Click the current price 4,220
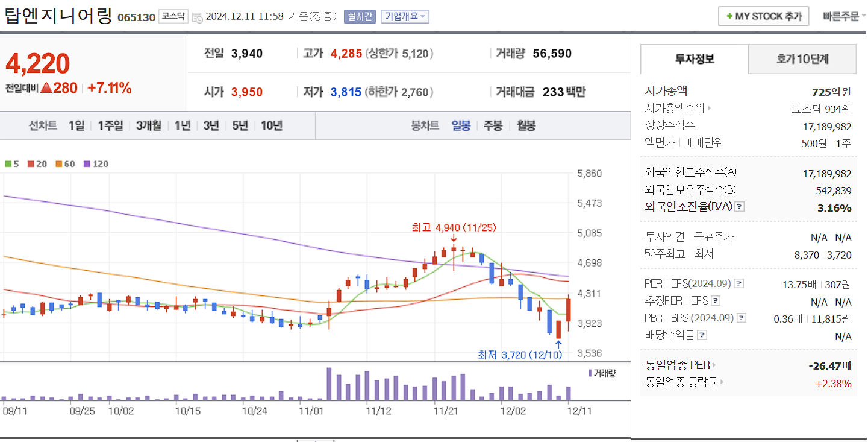 pos(38,63)
